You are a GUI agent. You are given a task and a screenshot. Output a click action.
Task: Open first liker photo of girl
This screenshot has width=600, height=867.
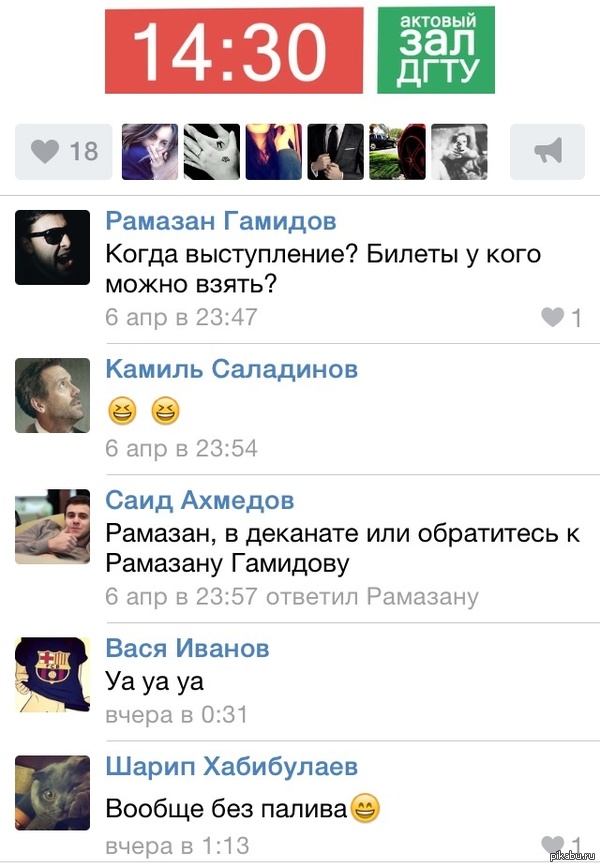(x=150, y=152)
